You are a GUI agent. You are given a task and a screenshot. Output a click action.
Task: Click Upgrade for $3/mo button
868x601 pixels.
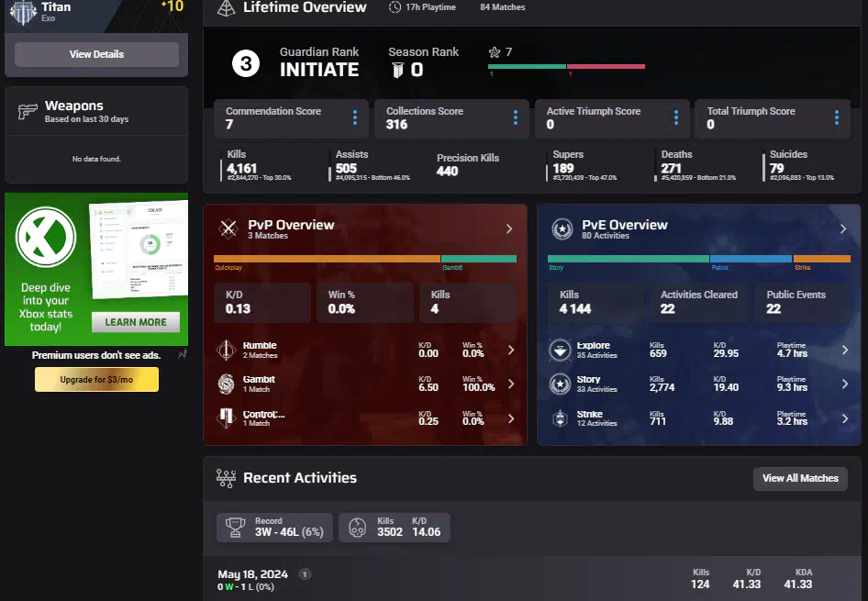[96, 379]
